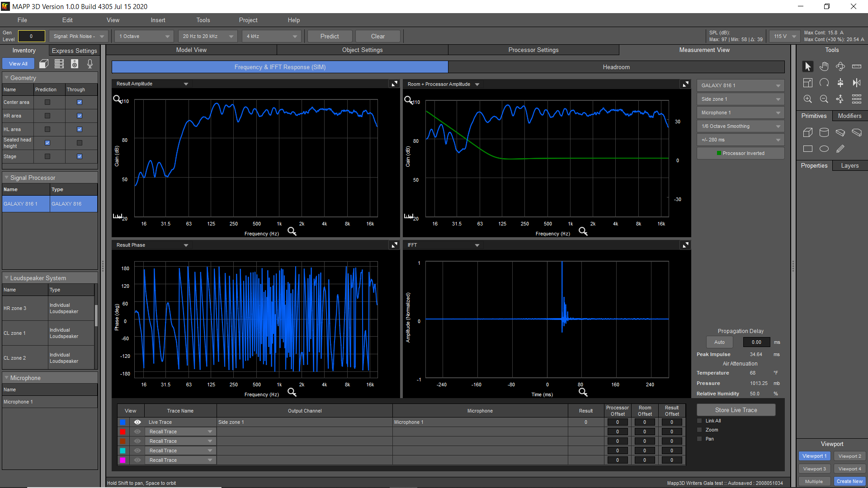Select the move object tool
This screenshot has height=488, width=868.
840,99
